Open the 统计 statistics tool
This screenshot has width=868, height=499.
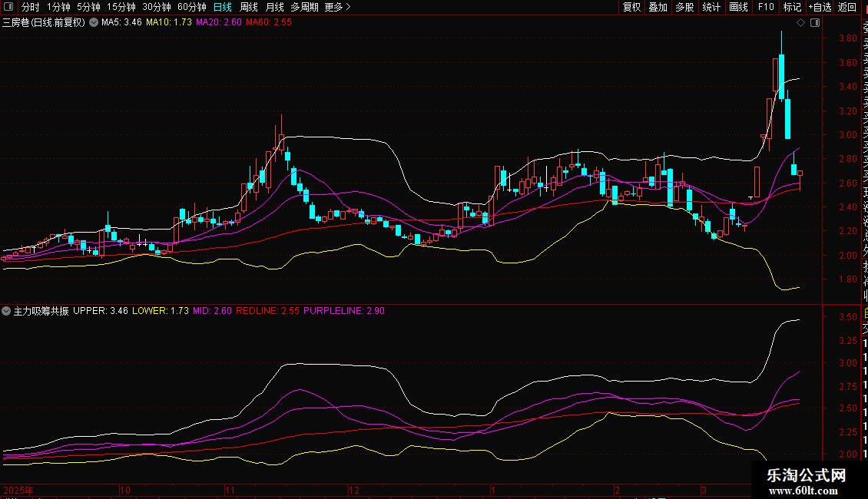click(x=711, y=7)
